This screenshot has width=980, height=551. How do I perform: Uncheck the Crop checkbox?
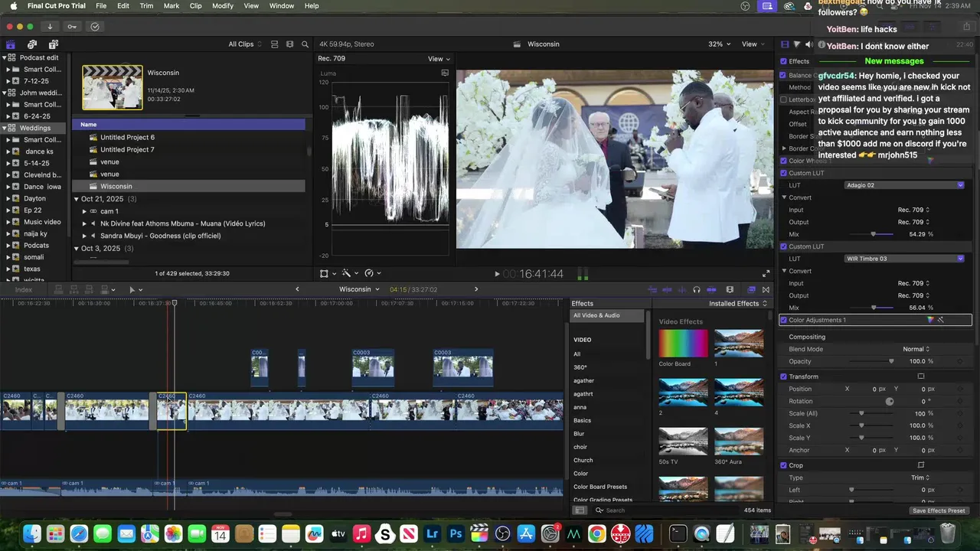(783, 465)
